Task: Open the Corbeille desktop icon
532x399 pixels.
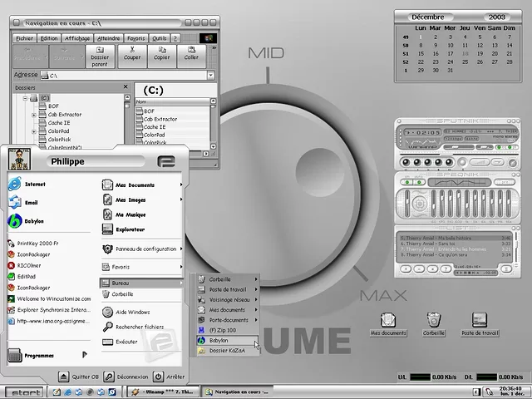Action: tap(434, 322)
